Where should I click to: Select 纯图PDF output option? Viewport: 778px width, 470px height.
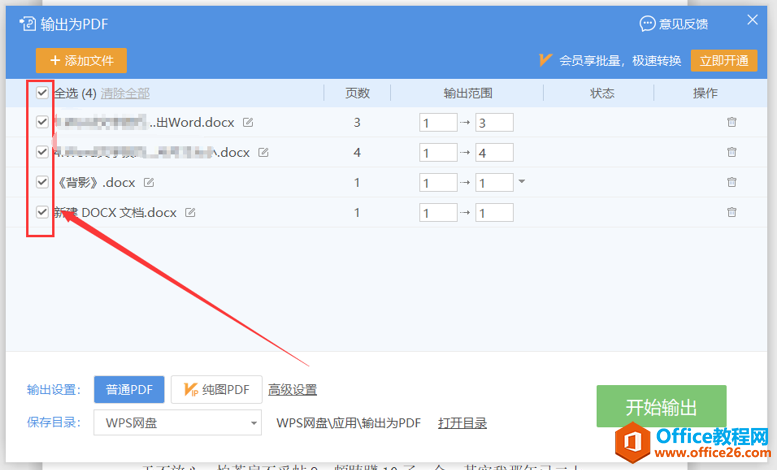pyautogui.click(x=216, y=390)
